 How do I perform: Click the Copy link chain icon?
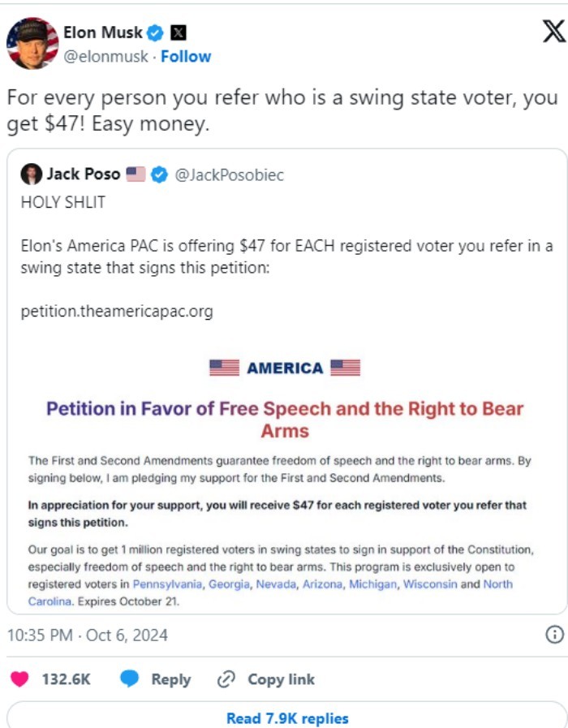pos(226,679)
